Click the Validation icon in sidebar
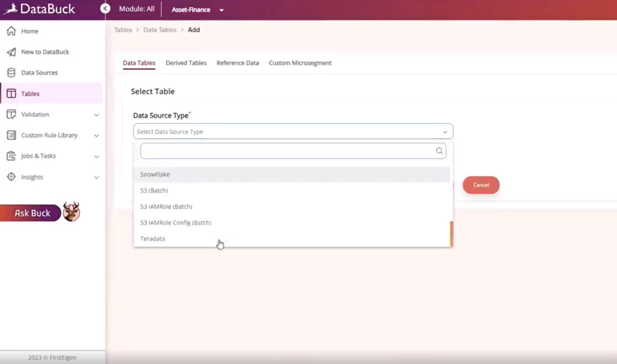 click(x=11, y=114)
